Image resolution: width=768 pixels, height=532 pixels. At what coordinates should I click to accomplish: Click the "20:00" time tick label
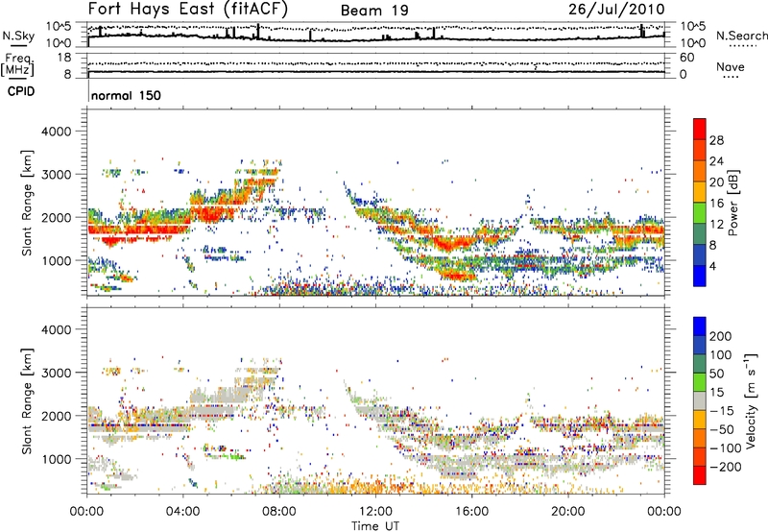567,512
